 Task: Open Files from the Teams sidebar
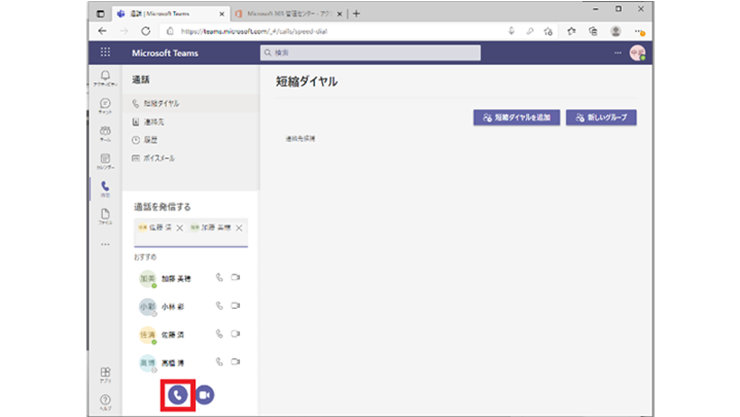[x=105, y=217]
